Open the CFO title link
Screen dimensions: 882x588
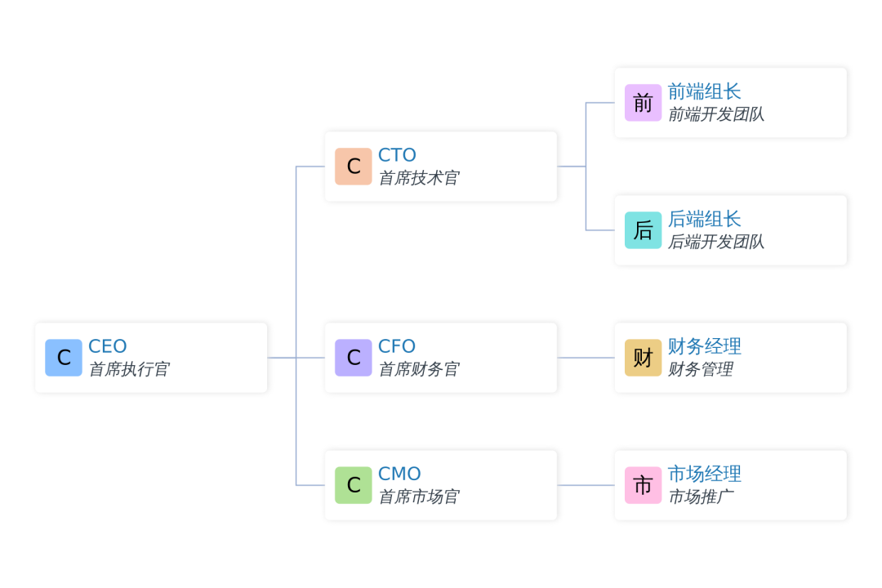pos(397,346)
